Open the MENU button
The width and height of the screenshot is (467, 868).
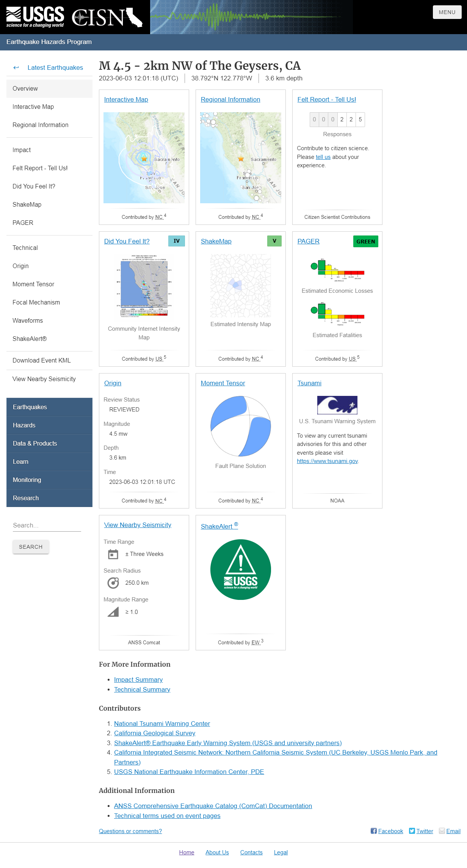[447, 12]
